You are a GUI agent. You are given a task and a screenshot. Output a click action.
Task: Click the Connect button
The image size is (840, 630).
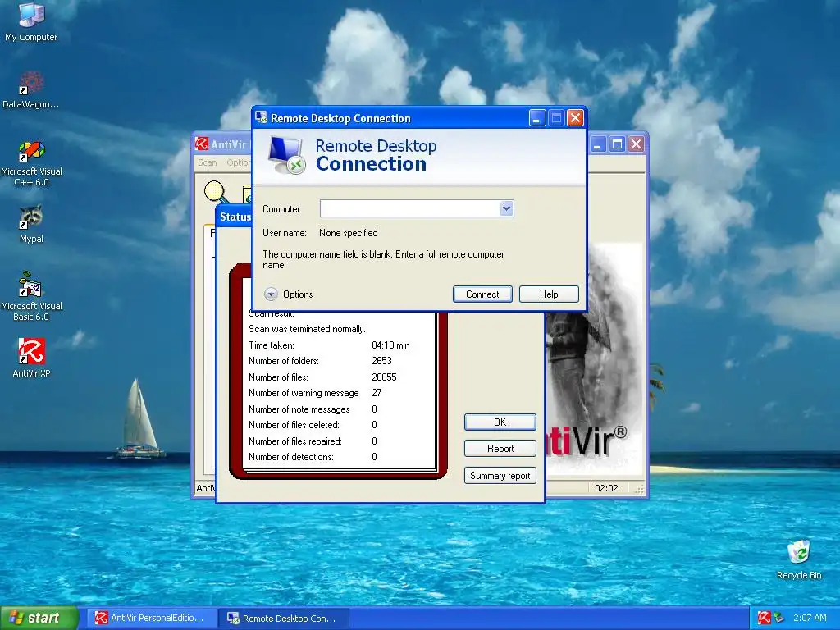[x=482, y=294]
